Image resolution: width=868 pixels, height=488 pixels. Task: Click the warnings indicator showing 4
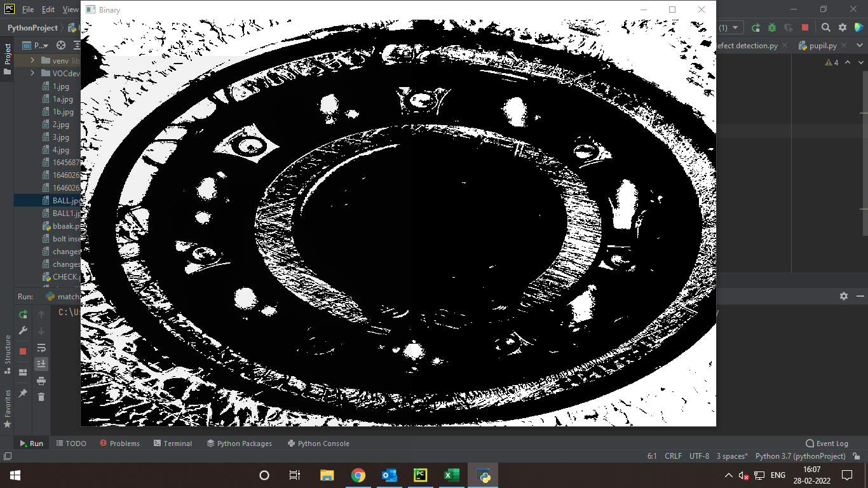coord(832,62)
